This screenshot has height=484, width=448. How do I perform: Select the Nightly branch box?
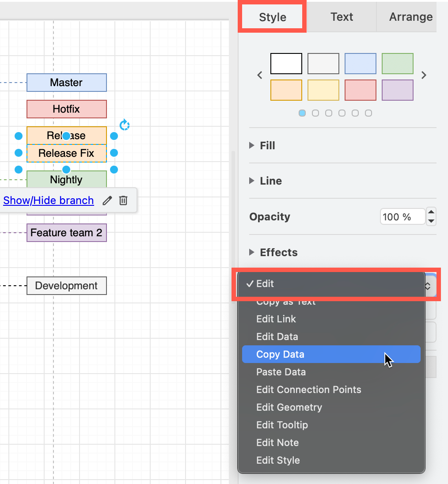[x=67, y=179]
